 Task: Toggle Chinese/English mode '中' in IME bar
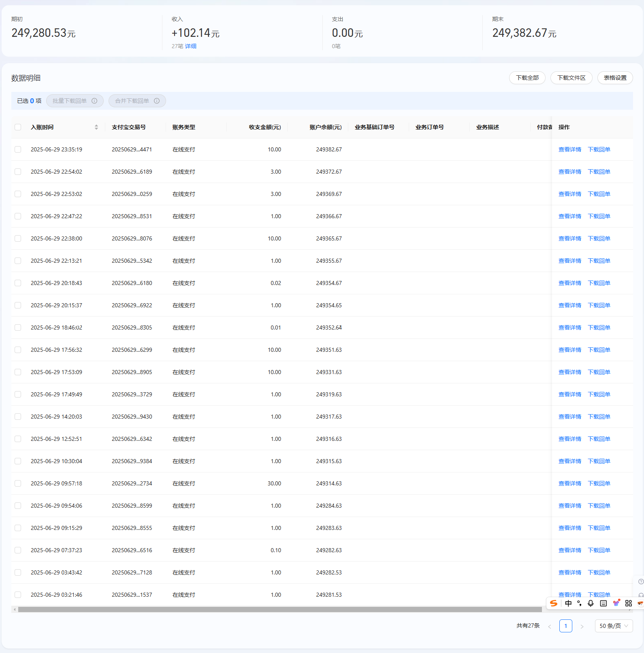[568, 603]
